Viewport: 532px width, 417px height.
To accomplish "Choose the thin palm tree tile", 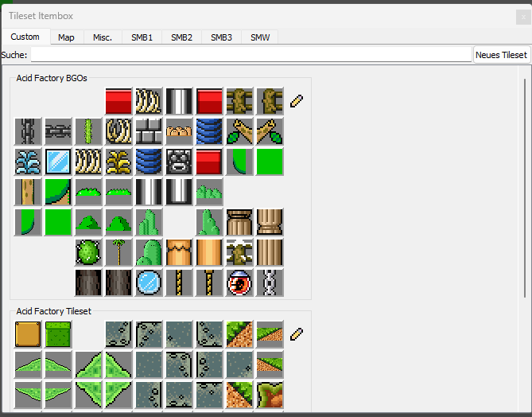I will coord(118,252).
